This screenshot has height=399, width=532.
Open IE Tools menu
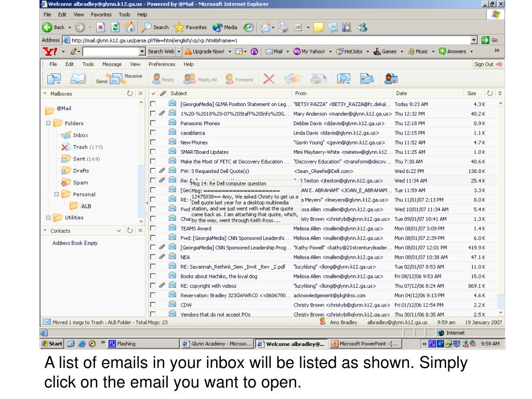(x=125, y=15)
